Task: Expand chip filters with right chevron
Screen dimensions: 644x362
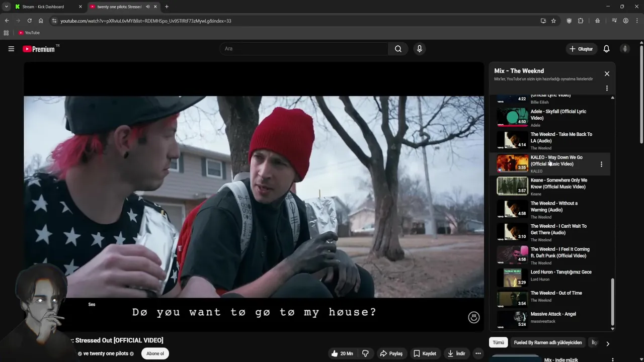Action: coord(607,343)
